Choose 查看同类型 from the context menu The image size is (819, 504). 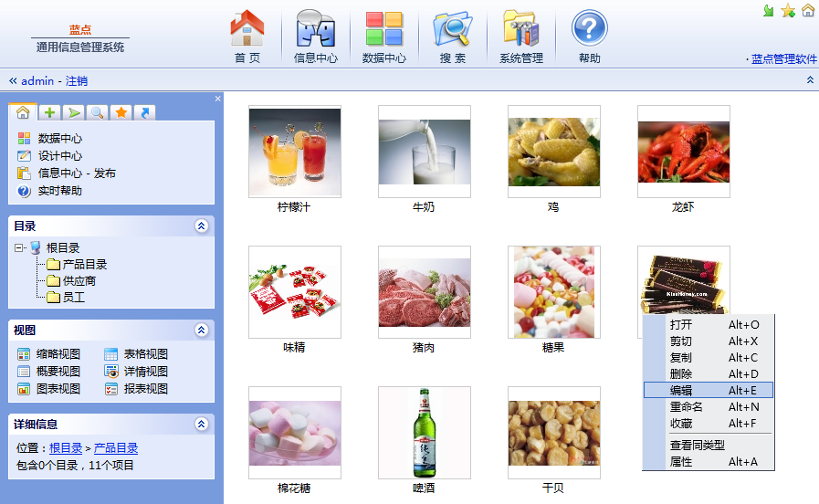pyautogui.click(x=709, y=445)
